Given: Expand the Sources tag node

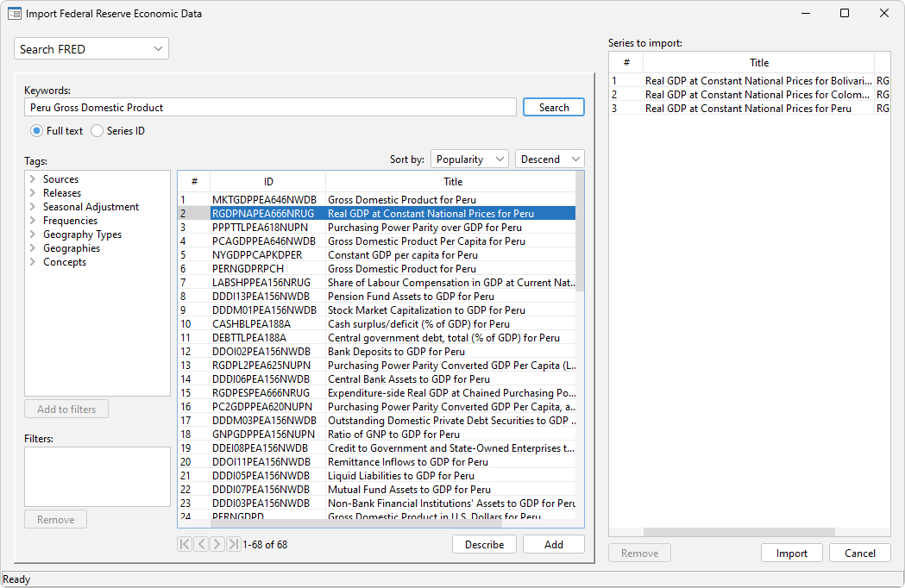Looking at the screenshot, I should [x=33, y=178].
